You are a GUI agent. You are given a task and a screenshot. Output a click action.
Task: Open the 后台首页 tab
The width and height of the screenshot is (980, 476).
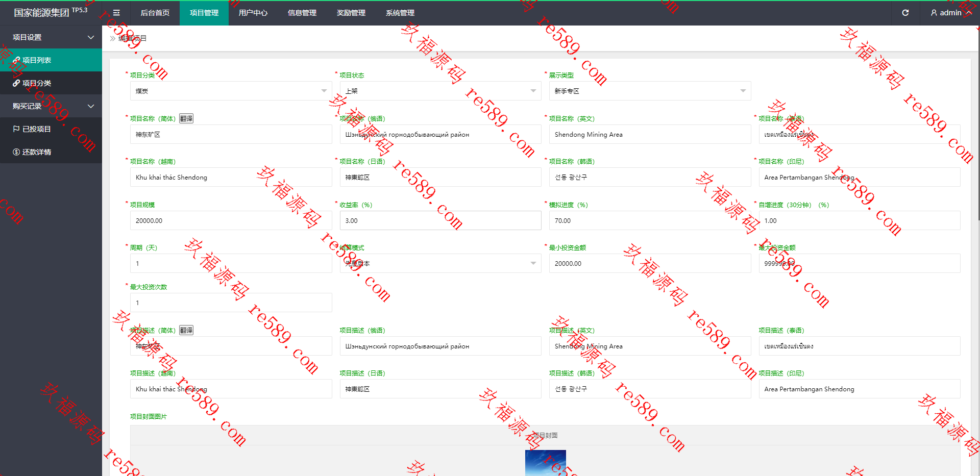(155, 13)
